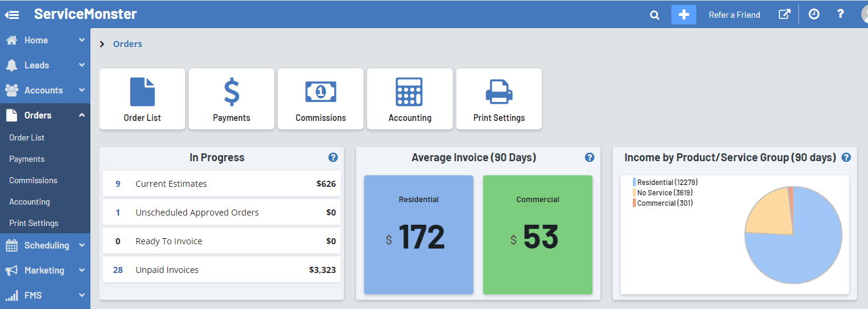Open the question mark help icon in header
The height and width of the screenshot is (309, 868).
click(x=841, y=14)
